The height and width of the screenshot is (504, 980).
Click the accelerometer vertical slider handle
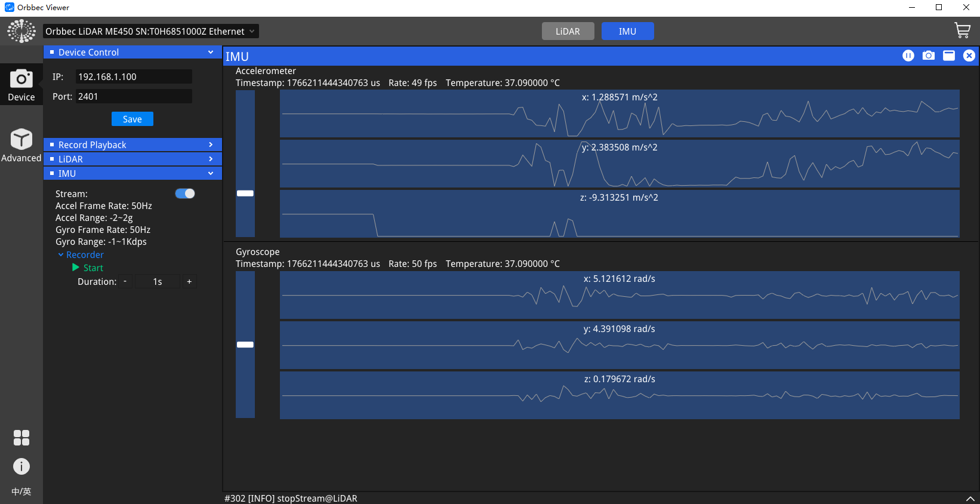click(245, 193)
